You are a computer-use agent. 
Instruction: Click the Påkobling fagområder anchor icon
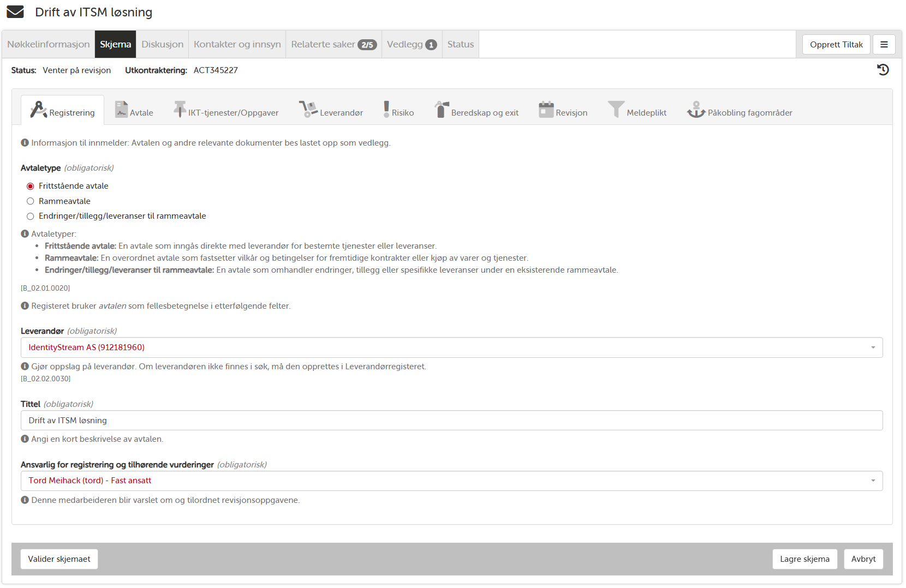point(695,109)
